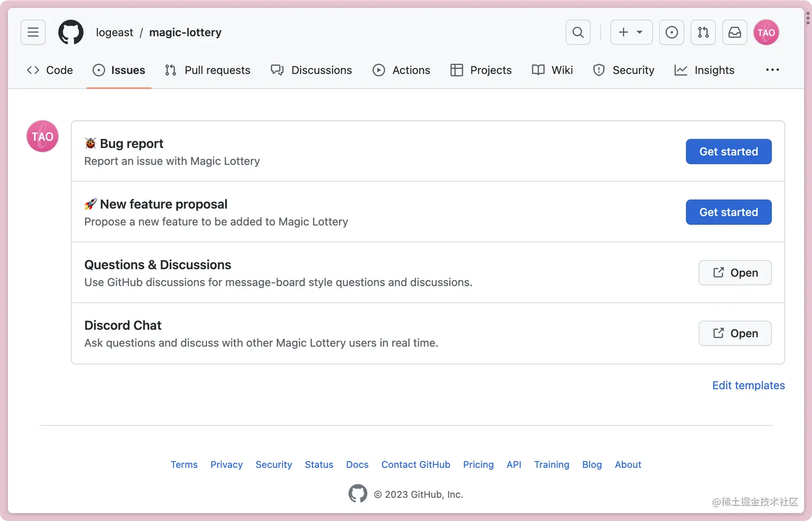Click the TAO user avatar in header

[766, 32]
